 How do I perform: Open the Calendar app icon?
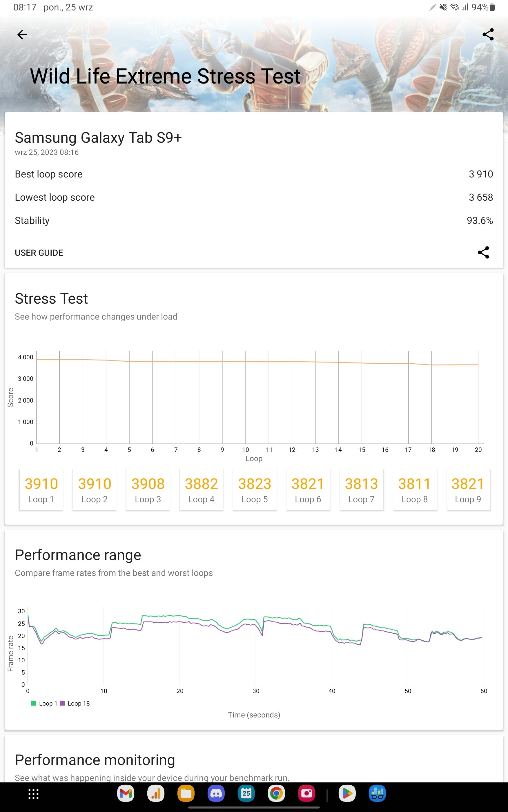[x=246, y=793]
